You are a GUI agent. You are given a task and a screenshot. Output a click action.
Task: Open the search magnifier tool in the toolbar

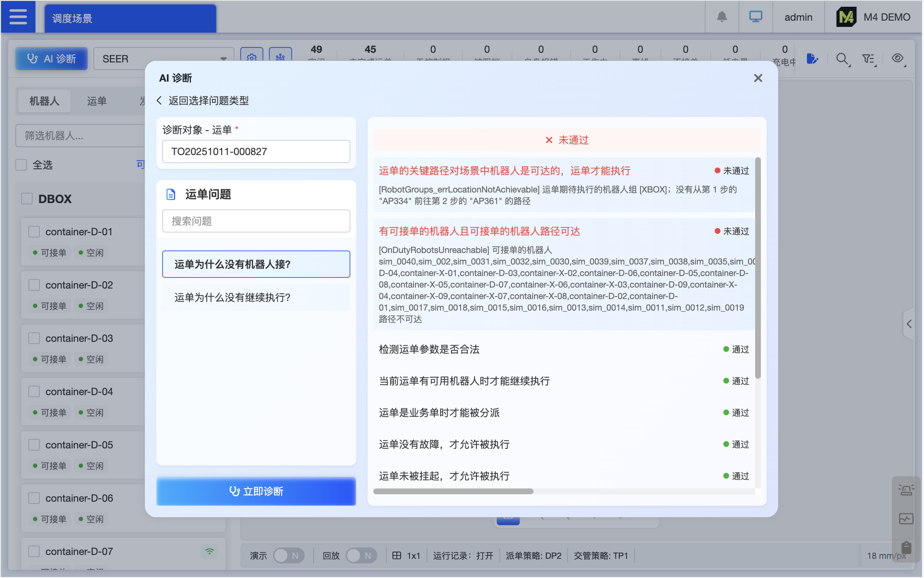pyautogui.click(x=842, y=59)
